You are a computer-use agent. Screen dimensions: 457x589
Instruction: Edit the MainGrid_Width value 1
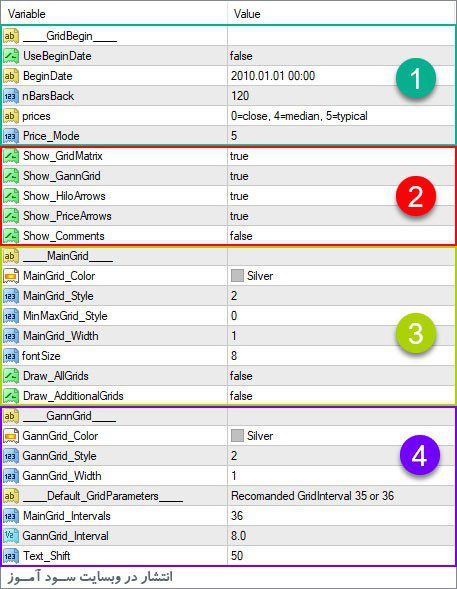pyautogui.click(x=234, y=336)
